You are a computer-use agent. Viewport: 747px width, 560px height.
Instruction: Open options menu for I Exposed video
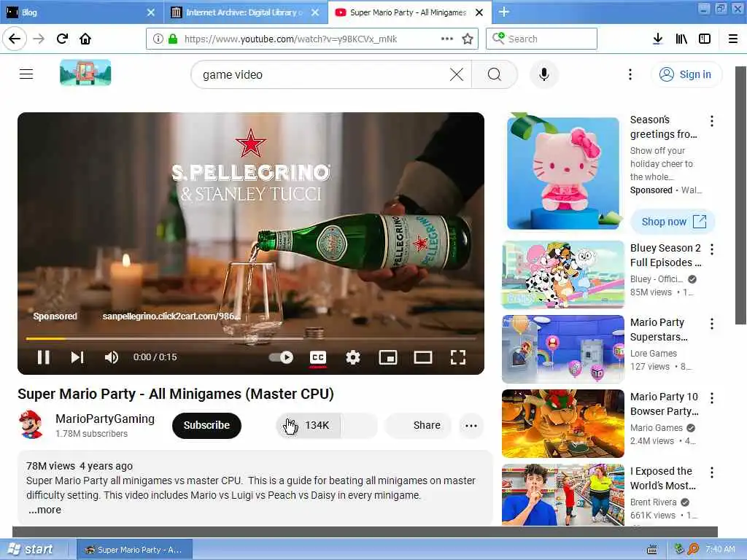click(x=712, y=472)
